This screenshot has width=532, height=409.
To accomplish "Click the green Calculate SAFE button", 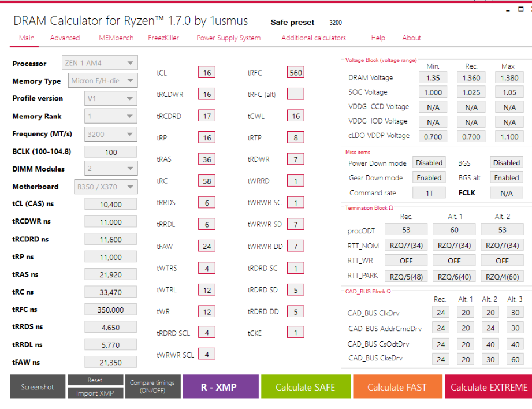I will pyautogui.click(x=306, y=386).
